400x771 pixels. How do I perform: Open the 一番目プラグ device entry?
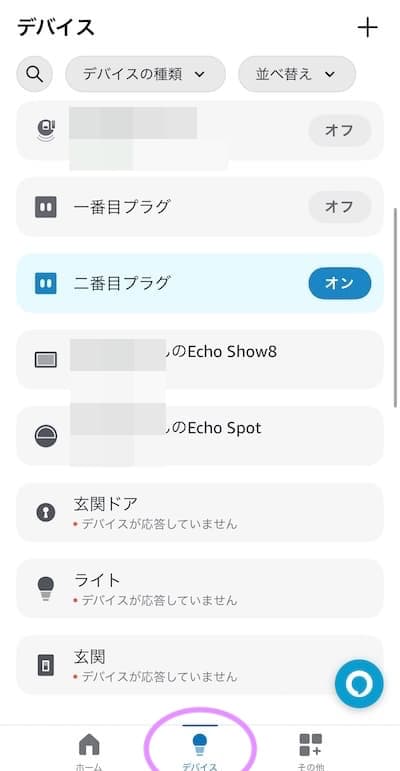[200, 207]
